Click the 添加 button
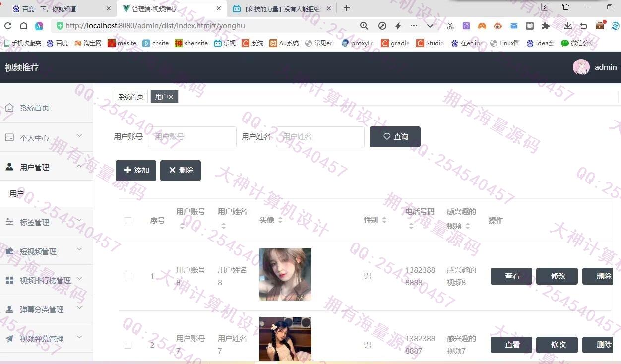The image size is (621, 364). pos(136,170)
